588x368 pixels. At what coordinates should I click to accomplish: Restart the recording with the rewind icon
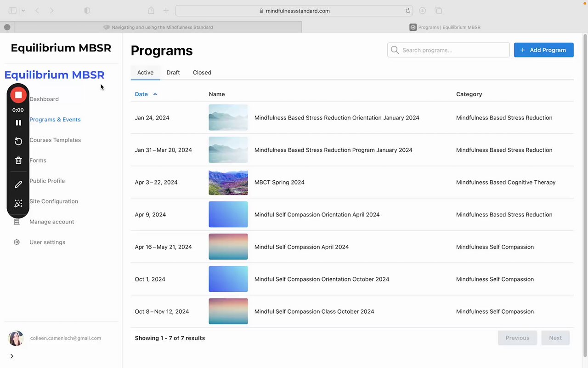point(18,141)
